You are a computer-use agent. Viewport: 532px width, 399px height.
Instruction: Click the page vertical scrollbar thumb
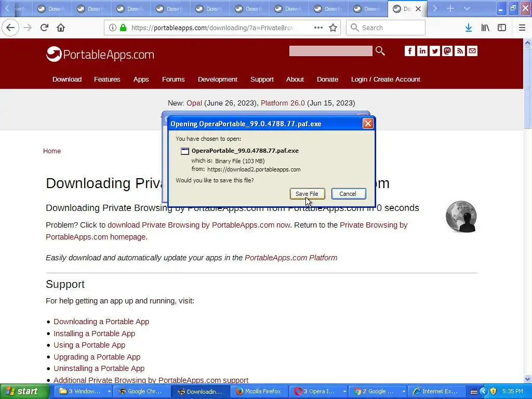click(528, 87)
